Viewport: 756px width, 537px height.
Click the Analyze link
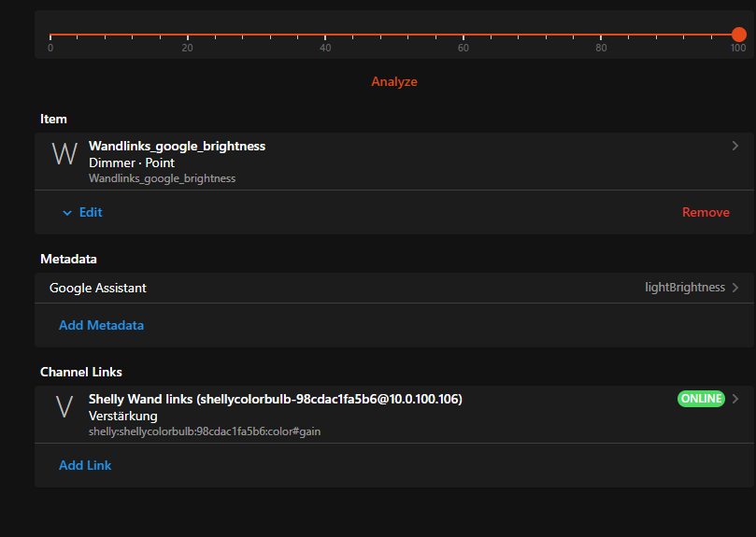(x=394, y=81)
